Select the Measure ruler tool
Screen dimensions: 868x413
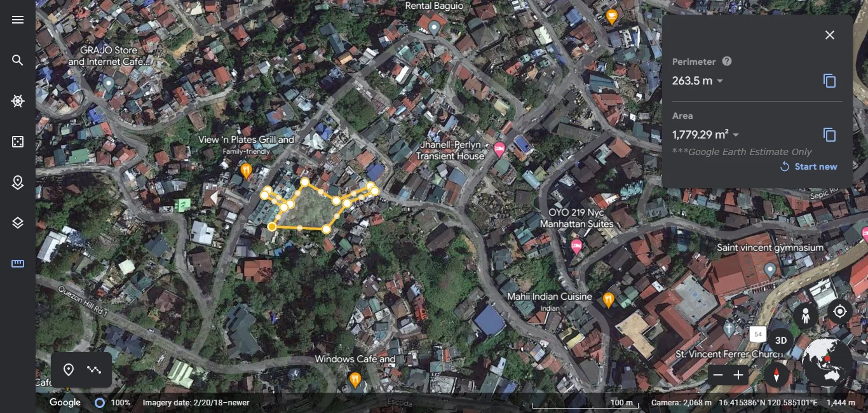17,263
